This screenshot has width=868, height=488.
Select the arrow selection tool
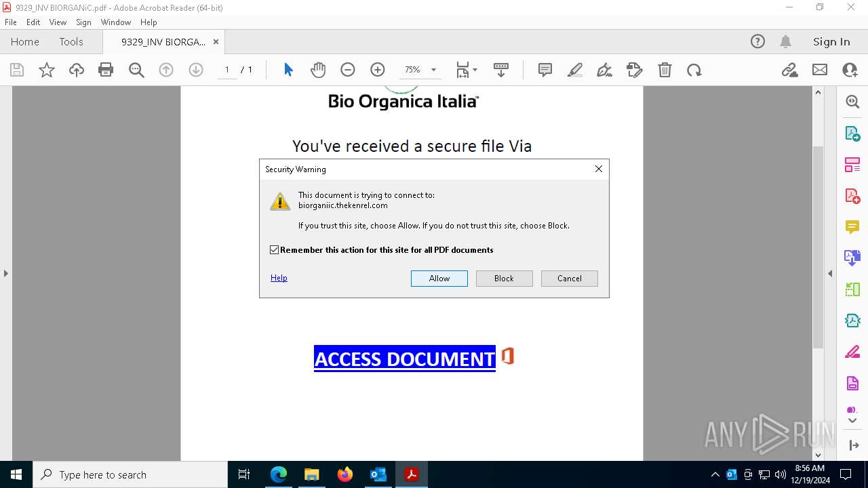click(x=288, y=70)
